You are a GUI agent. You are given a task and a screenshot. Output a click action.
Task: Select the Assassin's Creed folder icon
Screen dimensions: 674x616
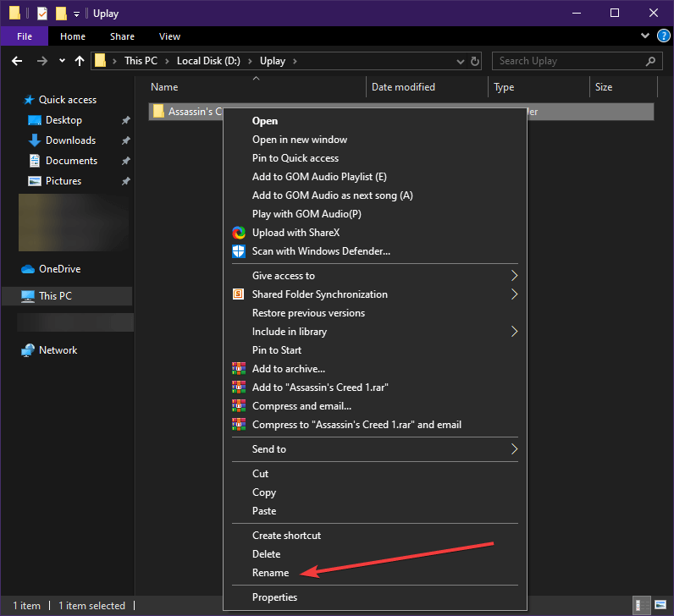click(x=158, y=111)
